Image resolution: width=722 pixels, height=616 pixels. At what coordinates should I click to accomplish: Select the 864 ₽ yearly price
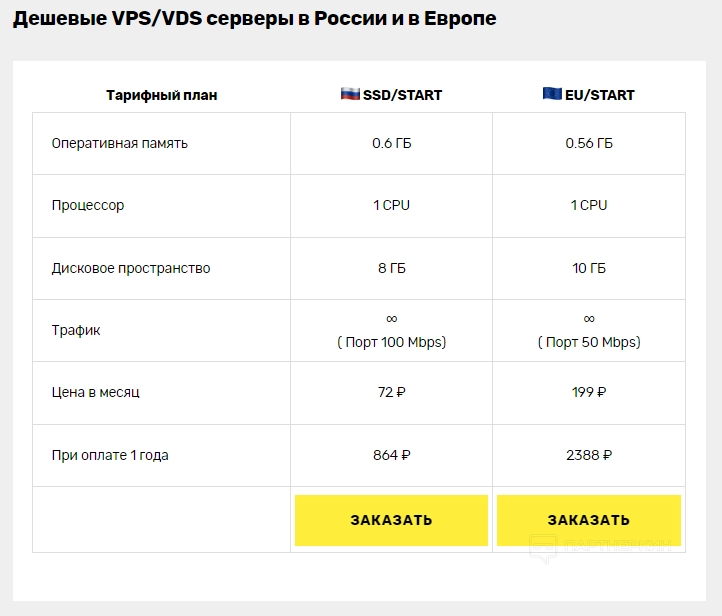[391, 455]
